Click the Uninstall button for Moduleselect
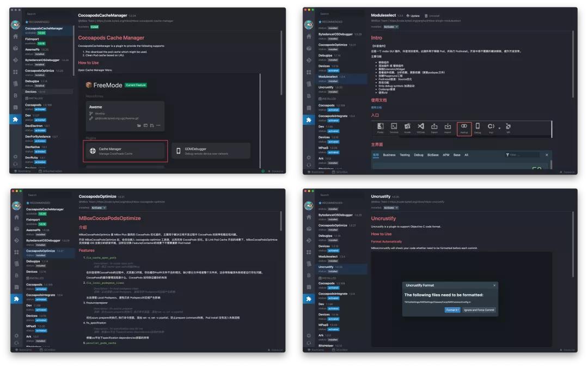Screen dimensions: 588x366 point(432,16)
